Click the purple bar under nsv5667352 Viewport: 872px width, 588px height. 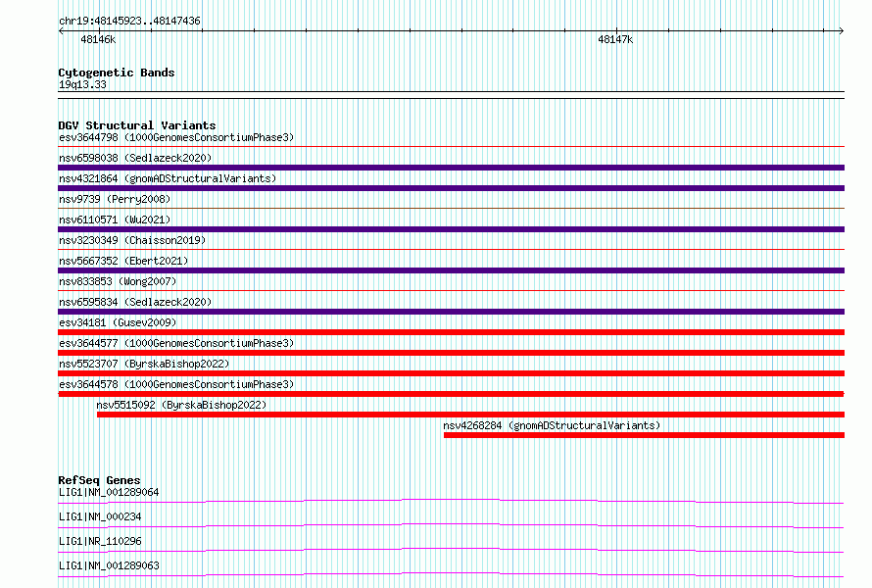click(x=451, y=270)
